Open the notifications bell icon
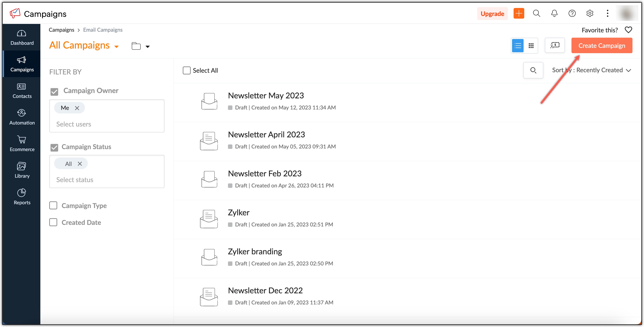Image resolution: width=644 pixels, height=327 pixels. (x=554, y=13)
